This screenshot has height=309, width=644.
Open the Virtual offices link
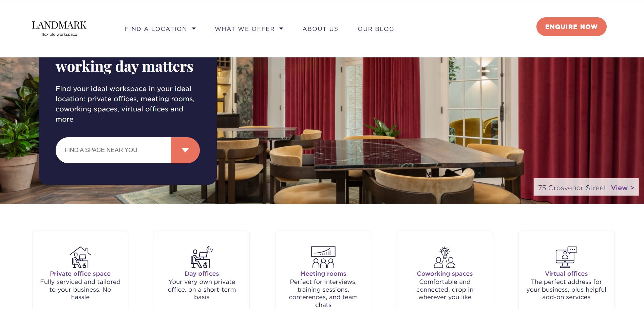566,274
